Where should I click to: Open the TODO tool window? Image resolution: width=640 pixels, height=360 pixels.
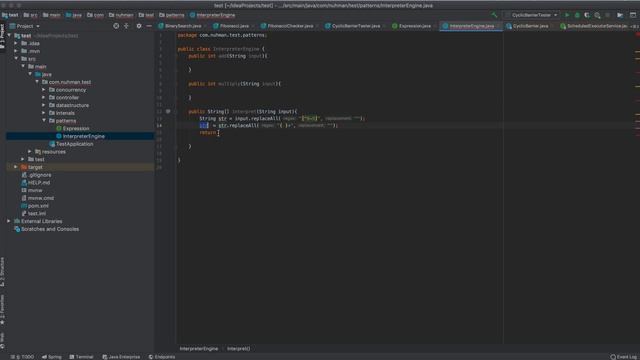[23, 357]
